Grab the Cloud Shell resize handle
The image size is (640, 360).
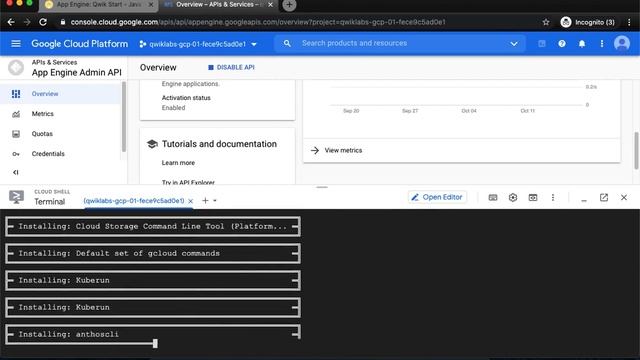(x=322, y=187)
